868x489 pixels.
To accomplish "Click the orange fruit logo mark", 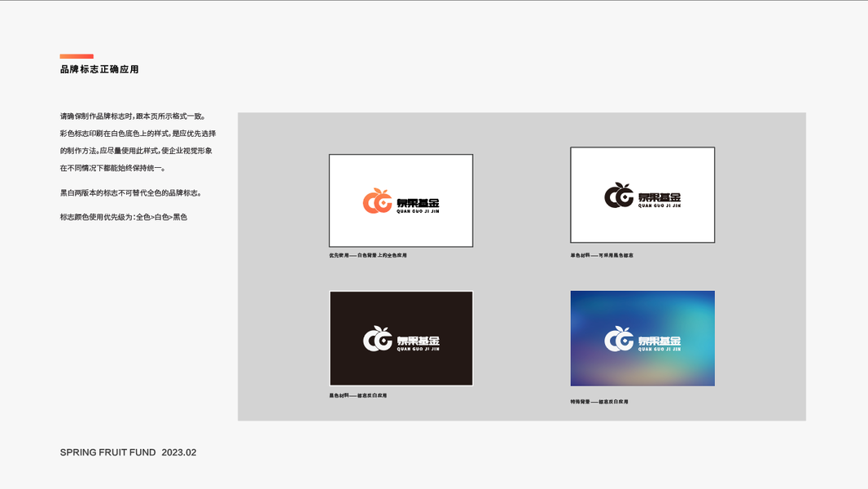I will click(x=378, y=201).
